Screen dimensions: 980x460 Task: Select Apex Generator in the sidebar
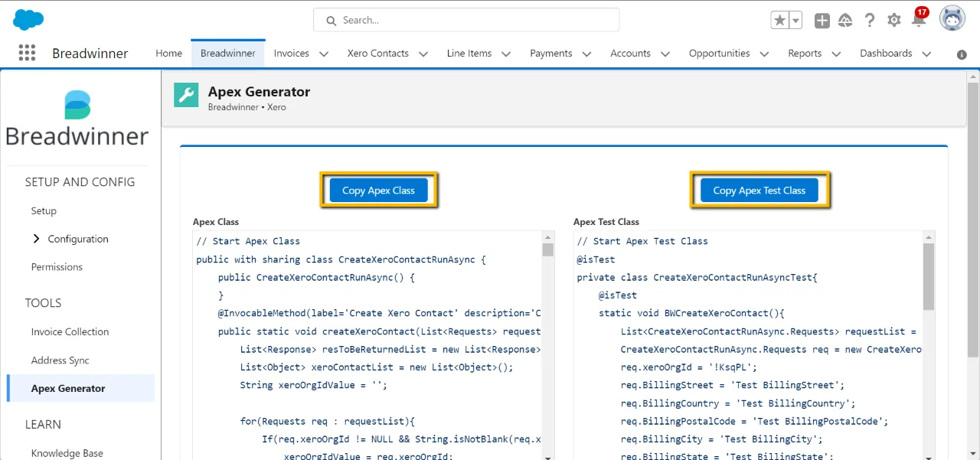tap(80, 388)
